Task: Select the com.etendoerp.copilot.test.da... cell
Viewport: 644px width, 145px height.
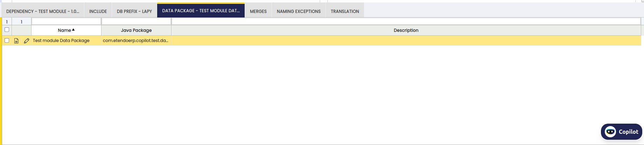Action: coord(136,41)
